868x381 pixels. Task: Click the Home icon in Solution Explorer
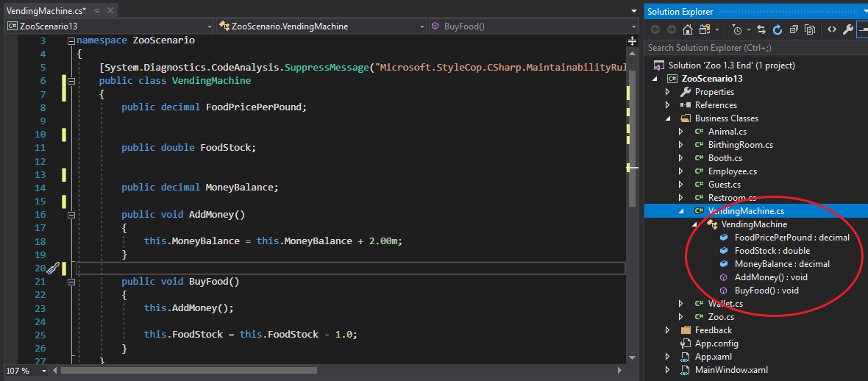coord(687,29)
